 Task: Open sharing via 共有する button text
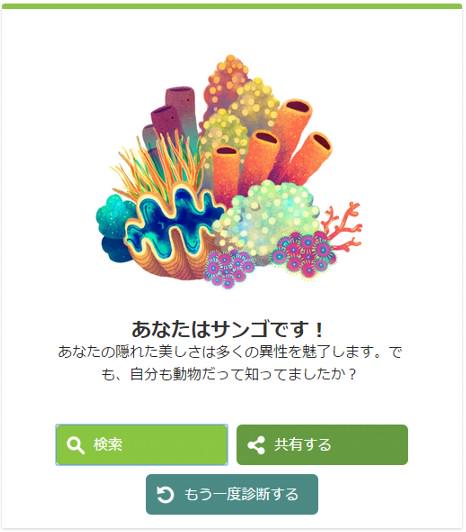pyautogui.click(x=302, y=444)
